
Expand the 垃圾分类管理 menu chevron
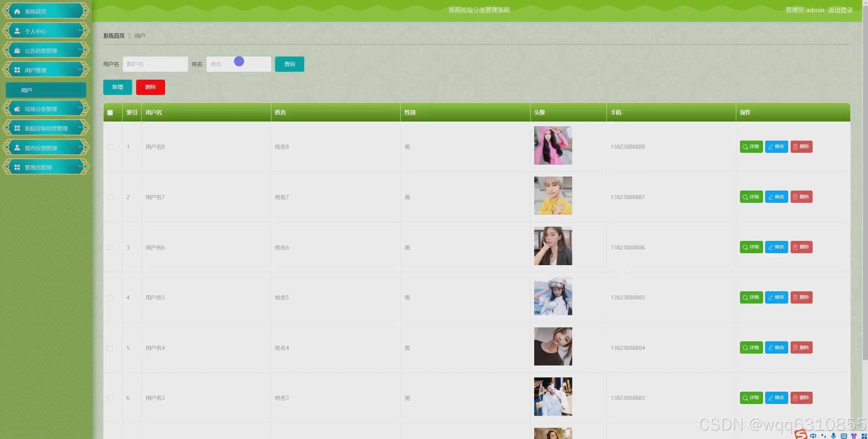(80, 108)
